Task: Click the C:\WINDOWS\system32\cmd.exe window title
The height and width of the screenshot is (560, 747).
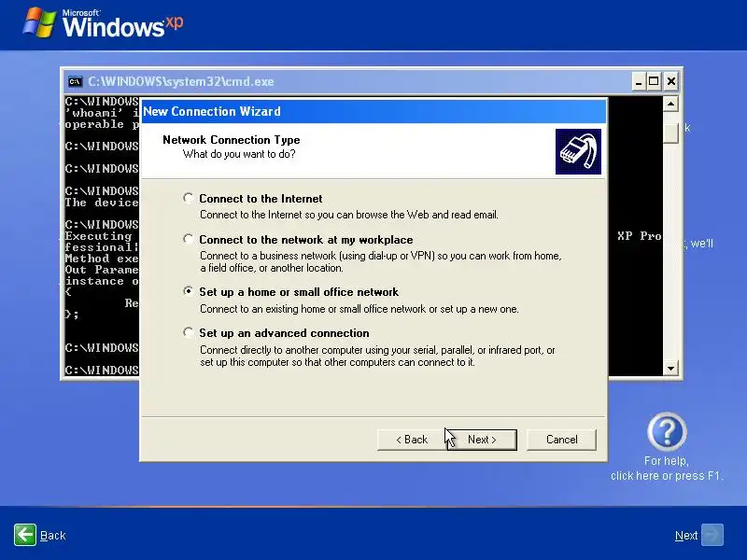Action: click(x=181, y=81)
